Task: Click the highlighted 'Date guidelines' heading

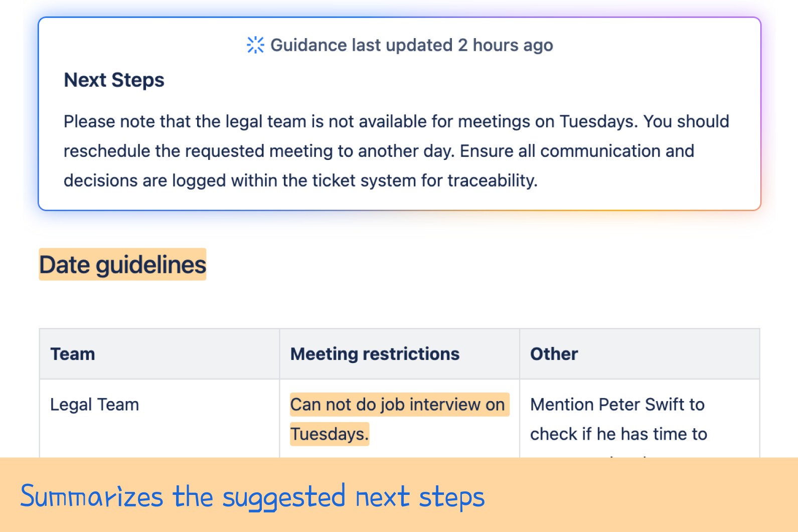Action: tap(123, 264)
